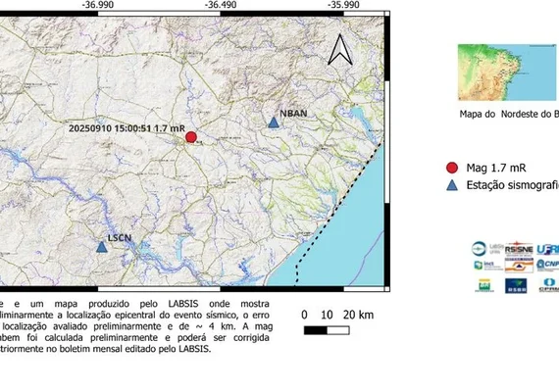Screen dimensions: 559x392
Task: Click the orange map logo under RSISNE
Action: point(519,266)
